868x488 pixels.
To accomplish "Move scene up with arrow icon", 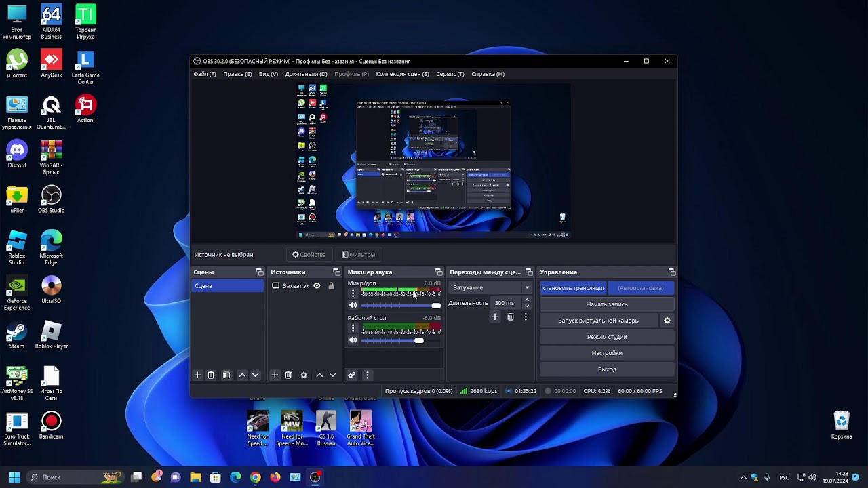I will [x=242, y=375].
